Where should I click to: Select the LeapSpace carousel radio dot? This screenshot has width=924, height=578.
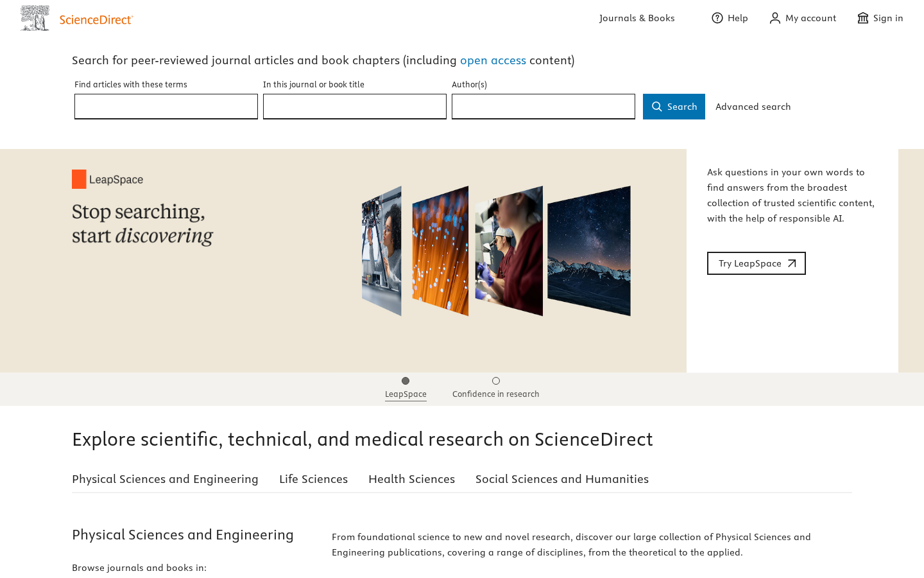pos(406,381)
